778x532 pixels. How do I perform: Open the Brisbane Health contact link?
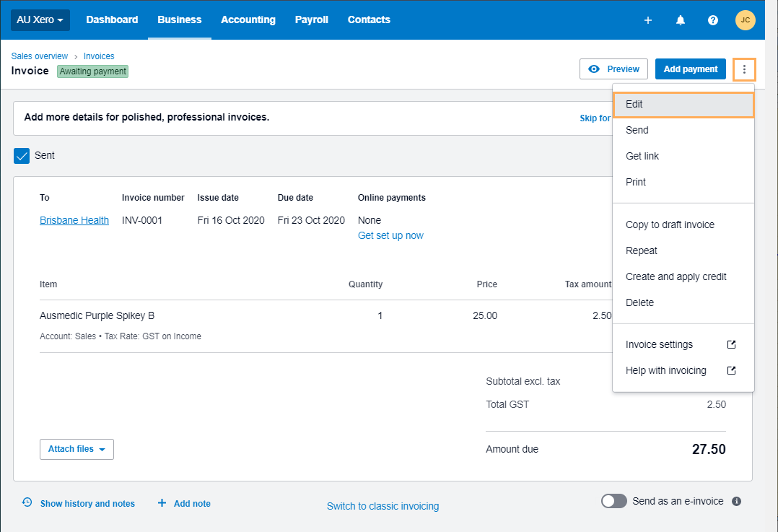tap(74, 220)
